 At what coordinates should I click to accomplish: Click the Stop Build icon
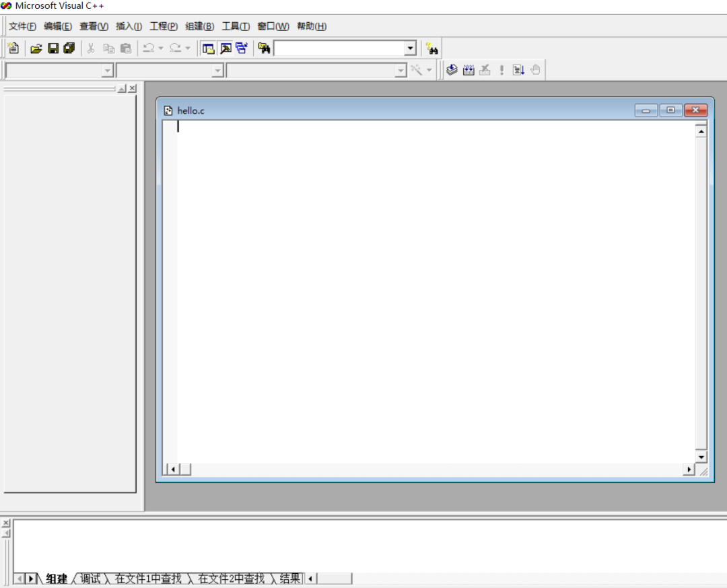[485, 70]
